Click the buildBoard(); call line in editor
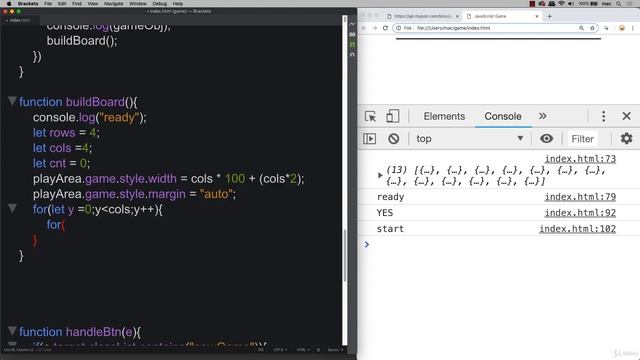 coord(82,41)
